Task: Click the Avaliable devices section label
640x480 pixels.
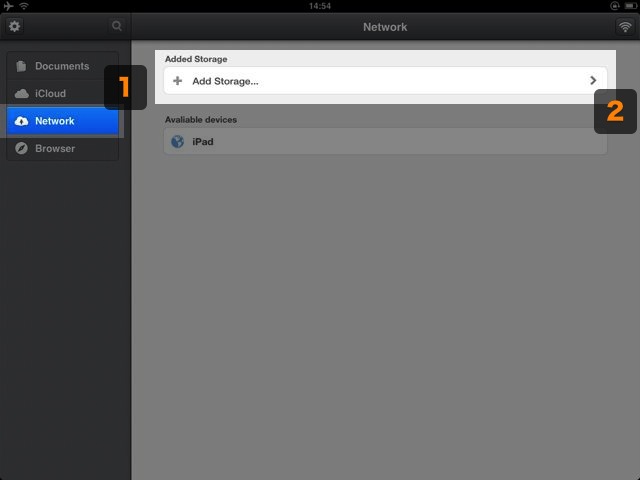Action: [x=201, y=120]
